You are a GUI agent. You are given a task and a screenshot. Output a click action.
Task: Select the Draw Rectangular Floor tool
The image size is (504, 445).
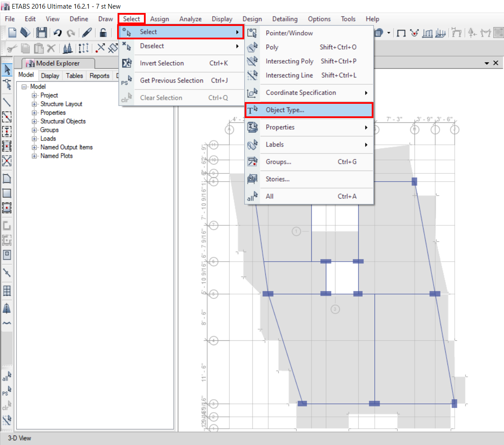[x=7, y=193]
